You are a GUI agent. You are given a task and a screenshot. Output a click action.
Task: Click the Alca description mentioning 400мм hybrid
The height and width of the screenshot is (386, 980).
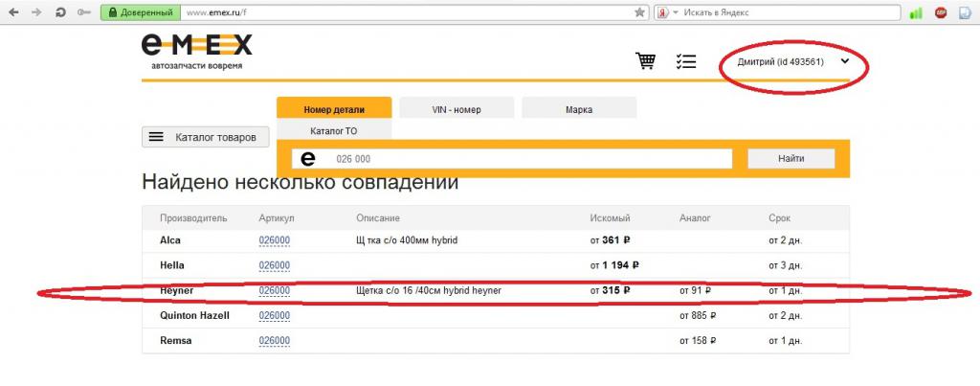click(x=406, y=240)
